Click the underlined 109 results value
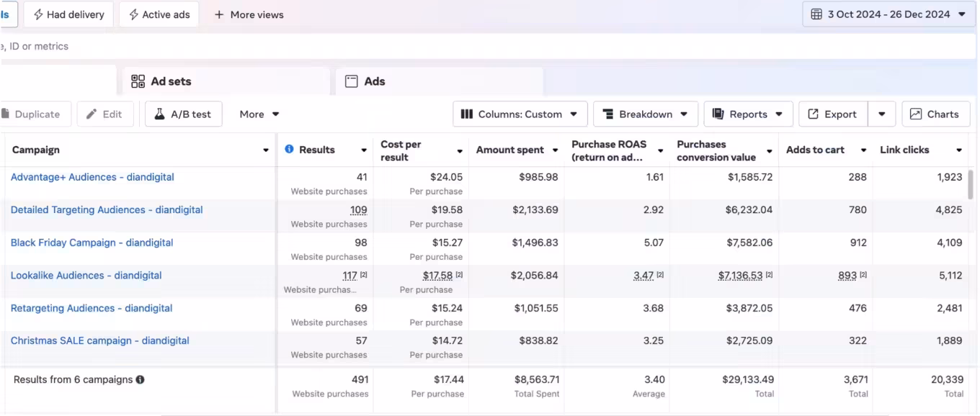The image size is (980, 416). coord(359,210)
